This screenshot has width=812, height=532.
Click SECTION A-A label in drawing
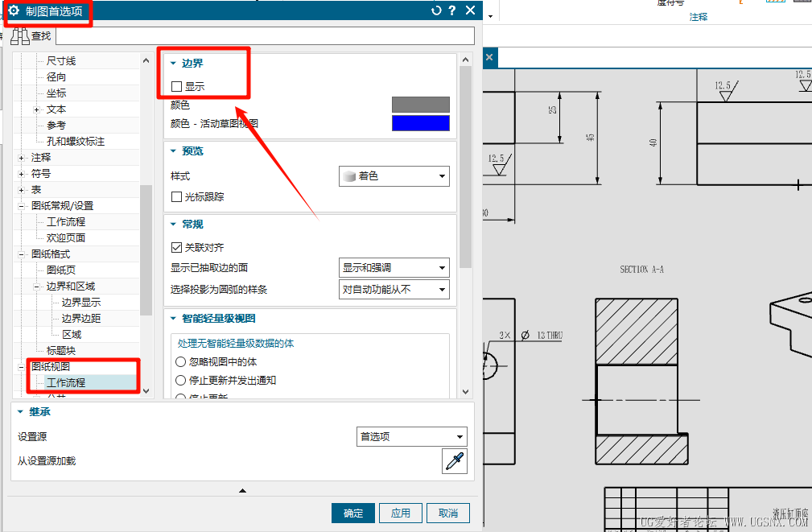click(x=641, y=270)
